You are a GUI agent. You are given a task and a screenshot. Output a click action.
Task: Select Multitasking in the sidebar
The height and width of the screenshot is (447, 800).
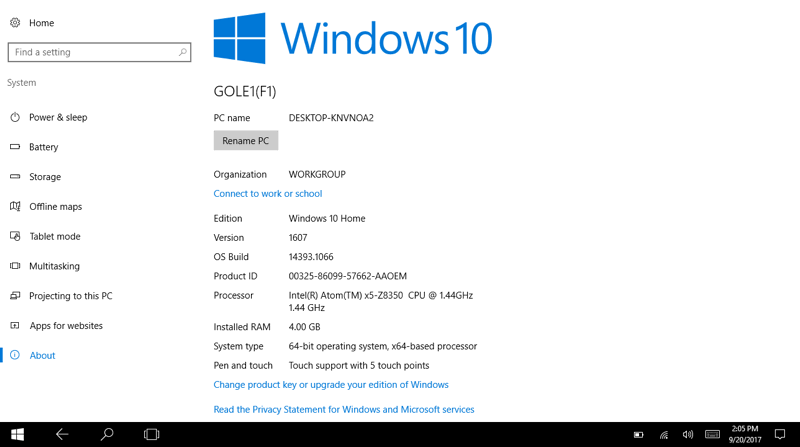click(x=54, y=266)
